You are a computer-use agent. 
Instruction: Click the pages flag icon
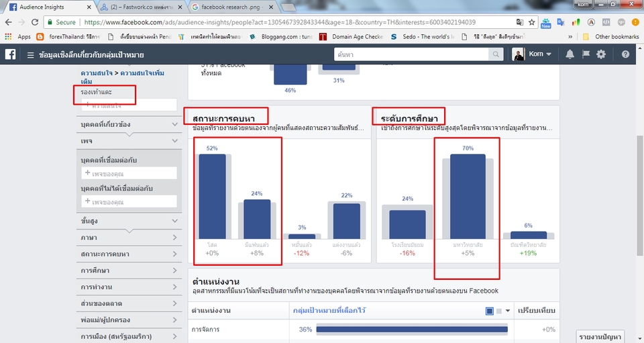pos(586,54)
